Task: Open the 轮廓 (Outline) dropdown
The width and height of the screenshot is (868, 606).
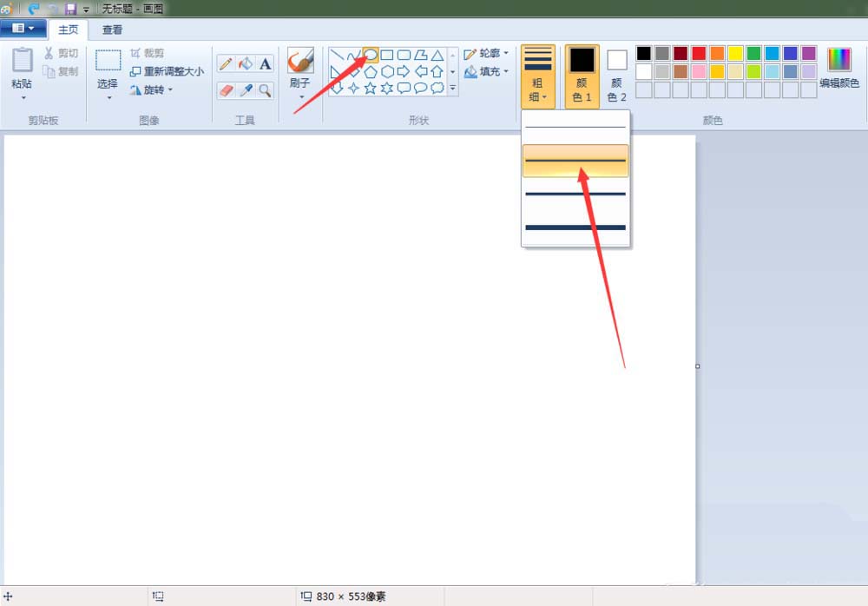Action: coord(486,53)
